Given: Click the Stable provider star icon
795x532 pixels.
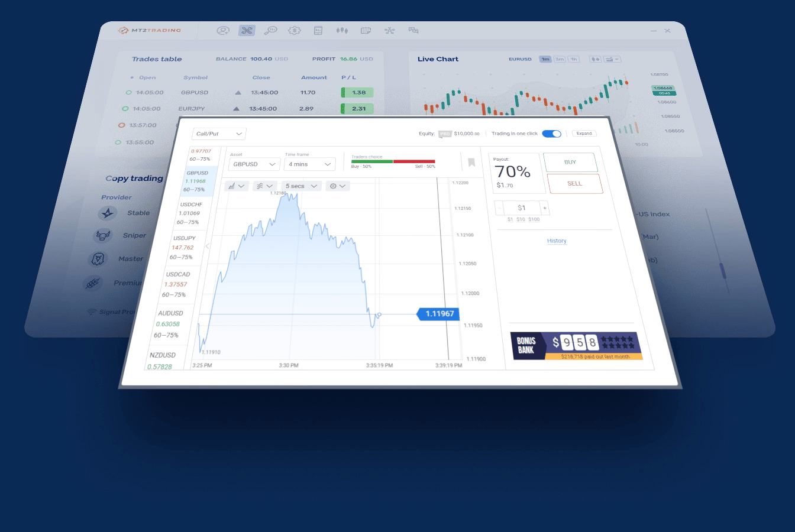Looking at the screenshot, I should [108, 213].
